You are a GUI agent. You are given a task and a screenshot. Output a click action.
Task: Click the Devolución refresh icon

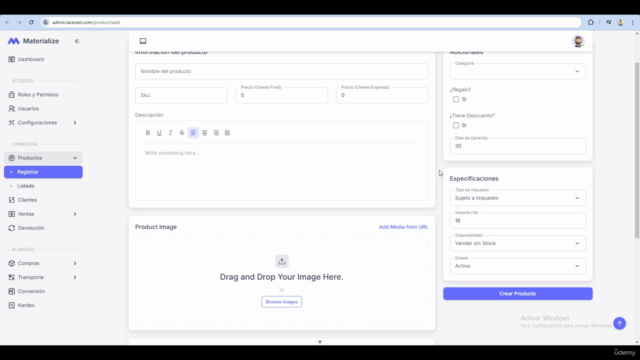click(11, 228)
